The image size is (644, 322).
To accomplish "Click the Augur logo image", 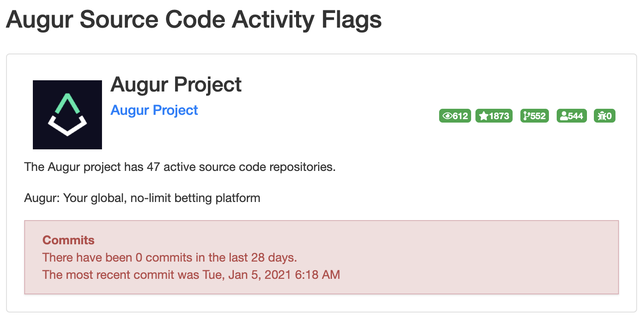I will (67, 115).
